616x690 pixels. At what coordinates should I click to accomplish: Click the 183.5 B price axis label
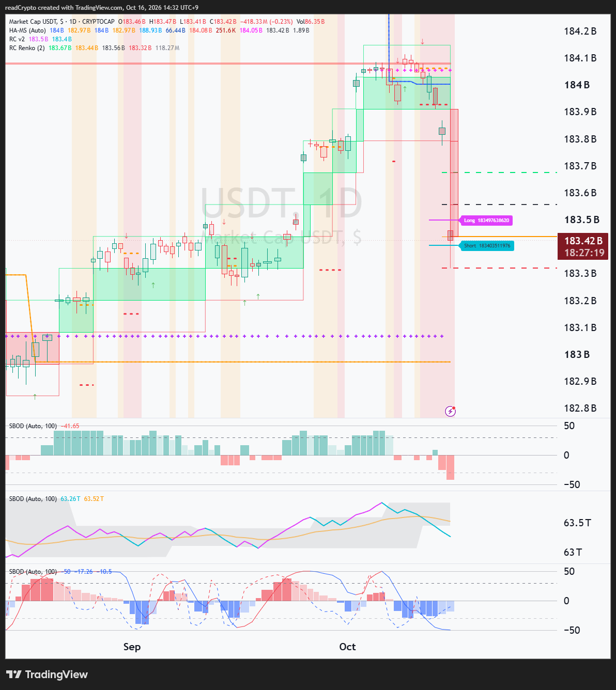tap(582, 220)
